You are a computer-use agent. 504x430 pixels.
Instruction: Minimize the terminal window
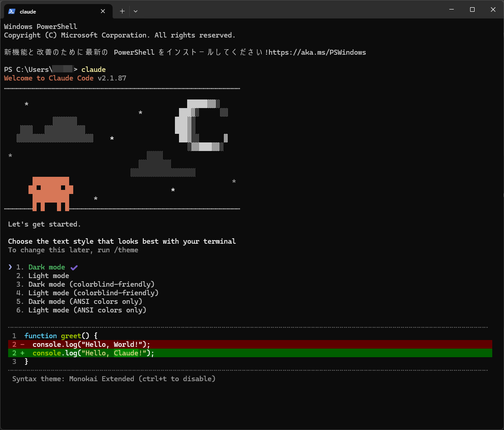pos(452,9)
